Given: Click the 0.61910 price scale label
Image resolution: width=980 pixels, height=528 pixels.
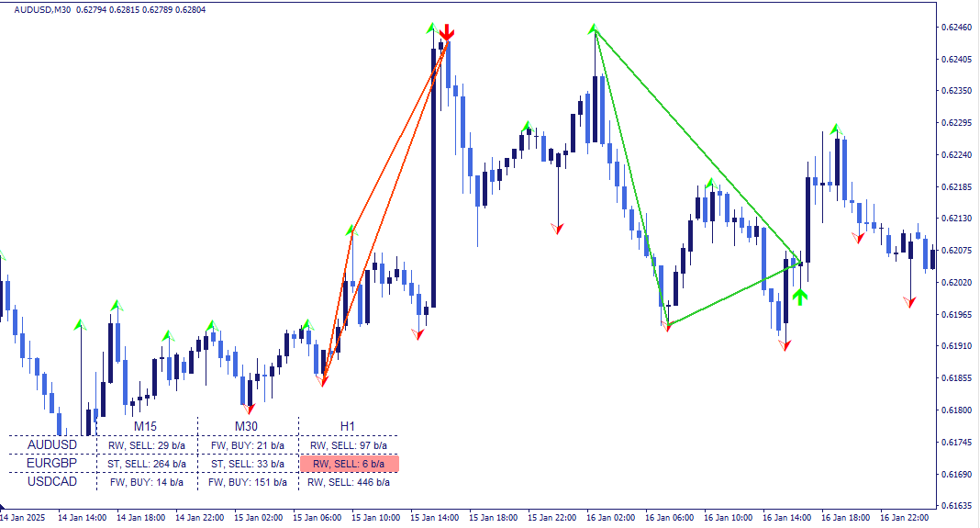Looking at the screenshot, I should coord(957,345).
